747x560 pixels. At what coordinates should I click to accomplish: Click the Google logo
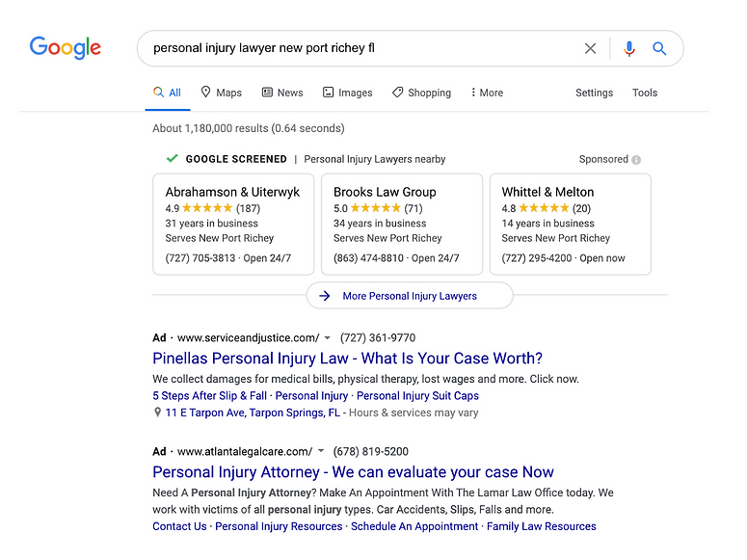pyautogui.click(x=66, y=47)
